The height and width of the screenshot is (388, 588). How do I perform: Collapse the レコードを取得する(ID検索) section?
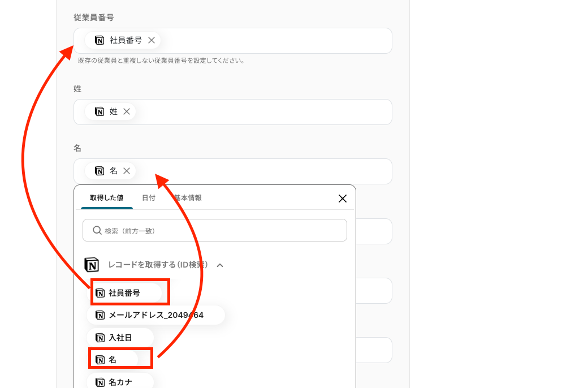point(220,265)
